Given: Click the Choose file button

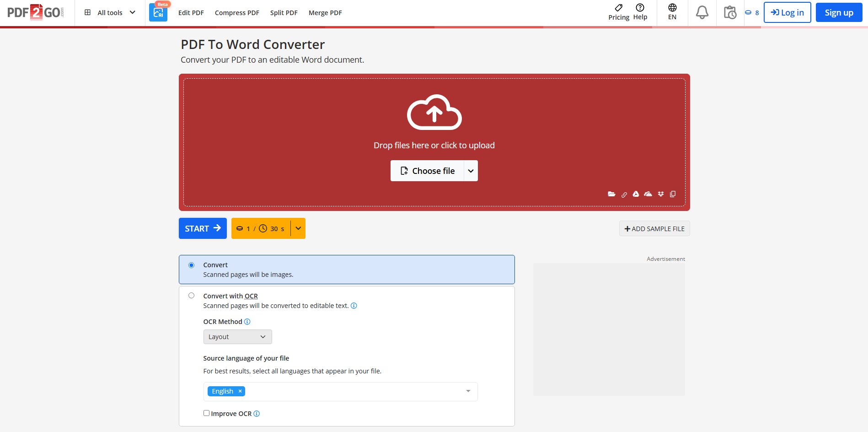Looking at the screenshot, I should 427,171.
